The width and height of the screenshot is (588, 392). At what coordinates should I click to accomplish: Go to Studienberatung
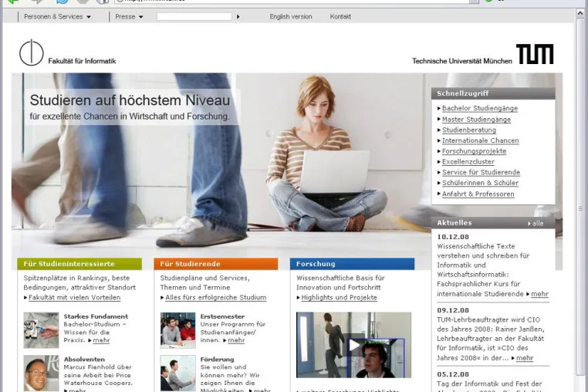(x=468, y=130)
